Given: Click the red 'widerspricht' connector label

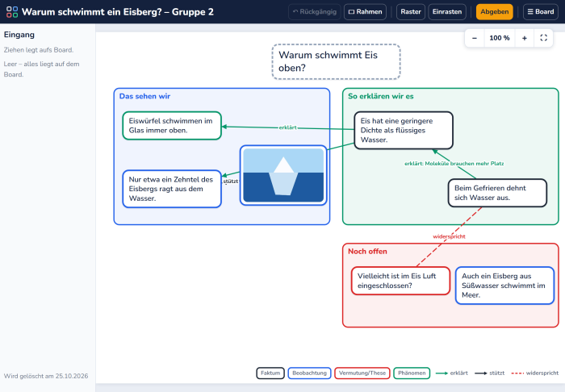Looking at the screenshot, I should pos(449,236).
